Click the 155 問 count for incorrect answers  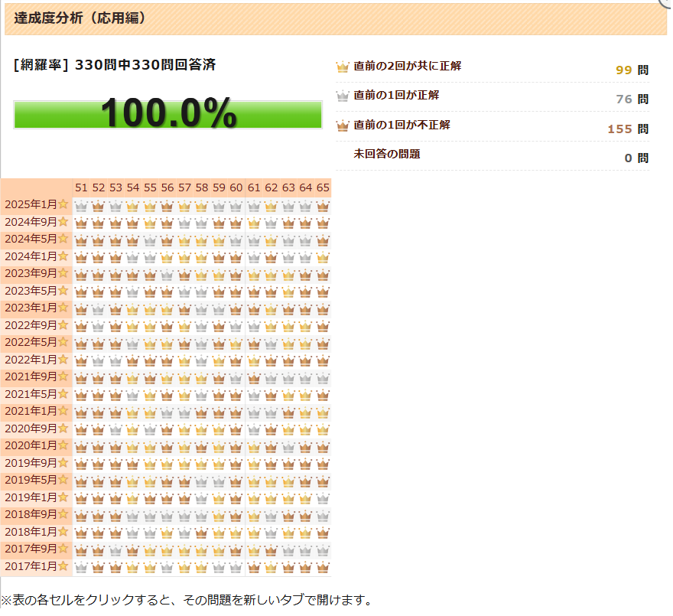point(622,127)
